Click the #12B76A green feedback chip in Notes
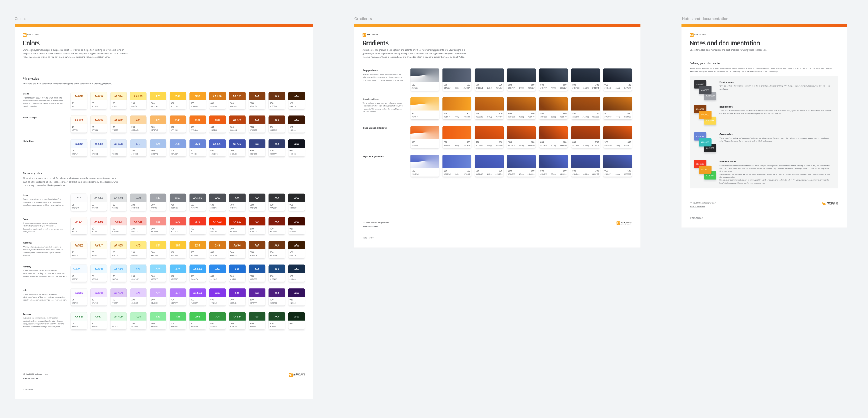Screen dimensions: 868x418 click(x=710, y=176)
